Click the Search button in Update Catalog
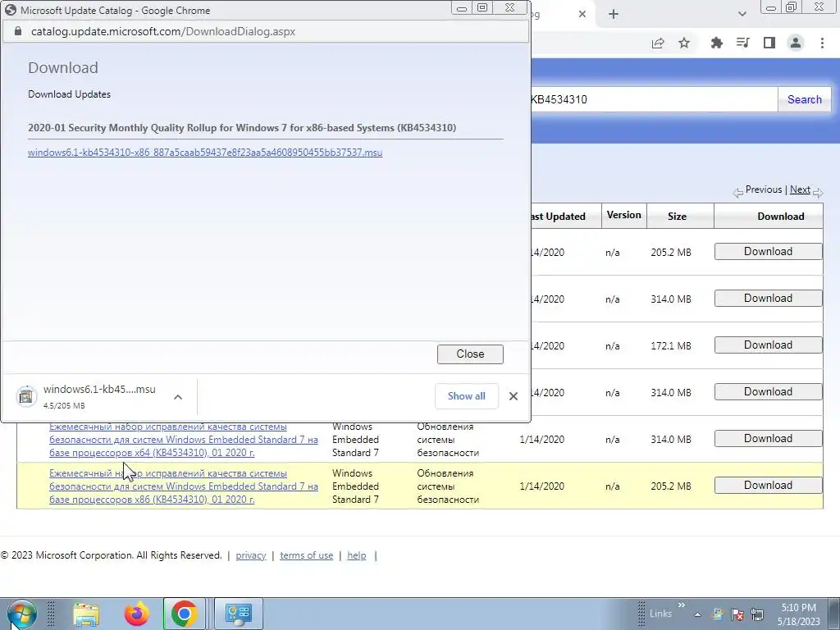The image size is (840, 630). [804, 99]
